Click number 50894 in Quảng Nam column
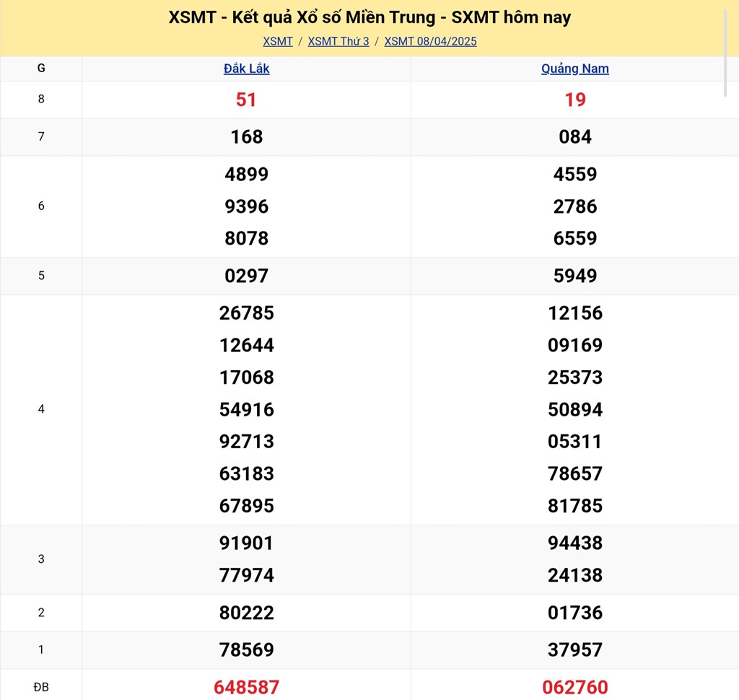This screenshot has width=739, height=700. 575,409
